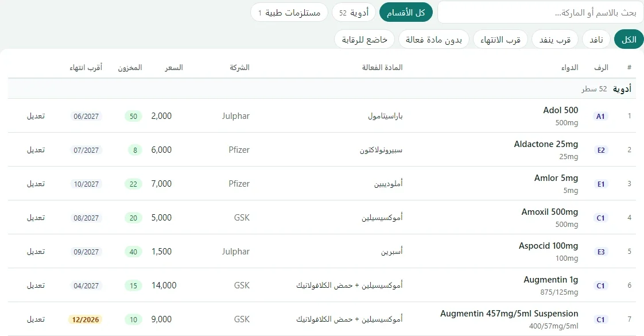Click the search by name or brand field
The width and height of the screenshot is (644, 336).
541,12
